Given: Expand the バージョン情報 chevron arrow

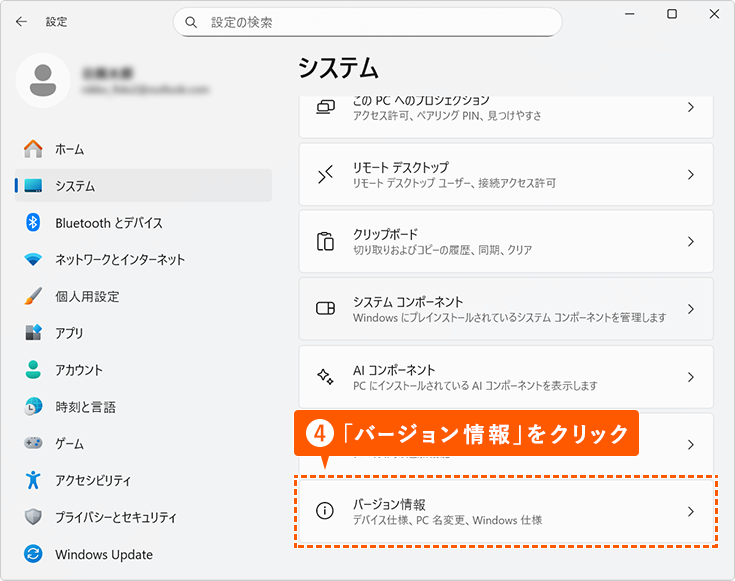Looking at the screenshot, I should [690, 511].
